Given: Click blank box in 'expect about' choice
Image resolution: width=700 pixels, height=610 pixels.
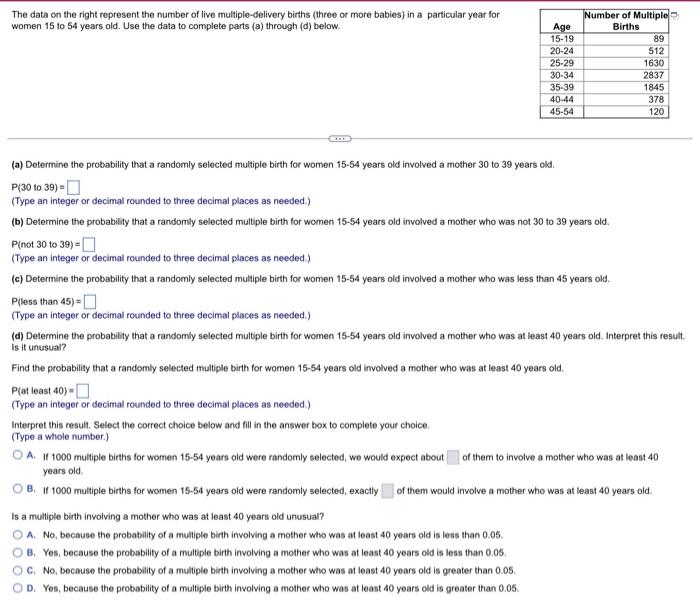Looking at the screenshot, I should tap(453, 457).
